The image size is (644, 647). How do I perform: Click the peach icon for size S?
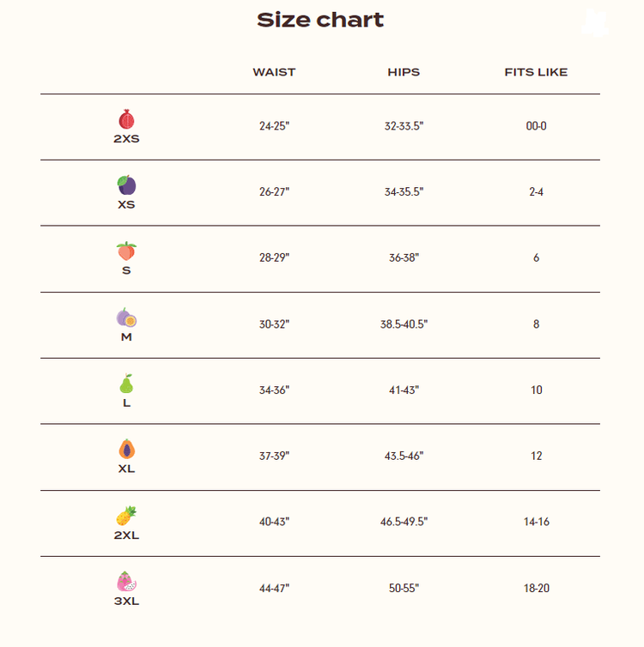click(x=126, y=251)
